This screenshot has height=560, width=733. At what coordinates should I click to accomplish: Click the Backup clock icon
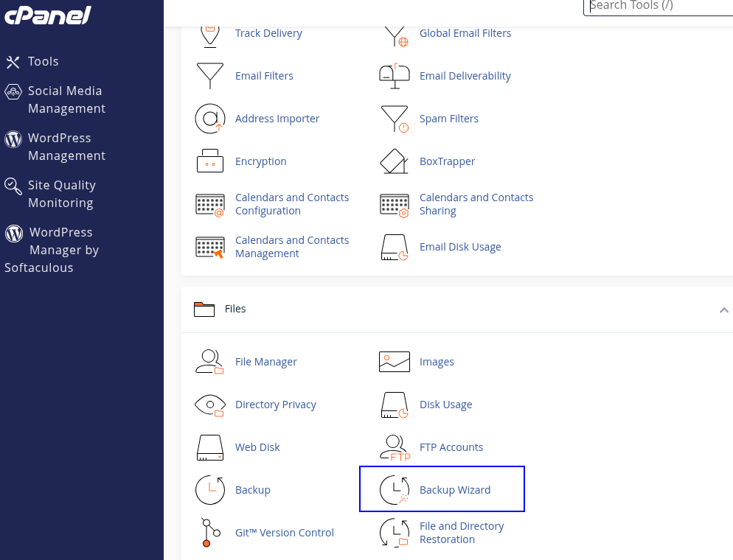click(210, 490)
